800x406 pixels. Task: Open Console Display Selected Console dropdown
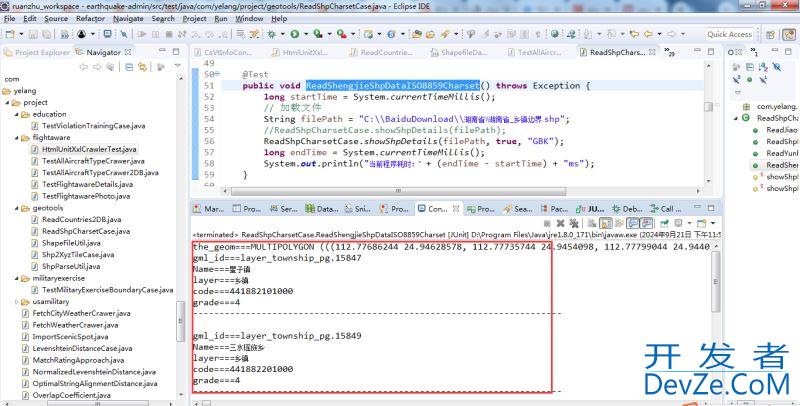(690, 223)
